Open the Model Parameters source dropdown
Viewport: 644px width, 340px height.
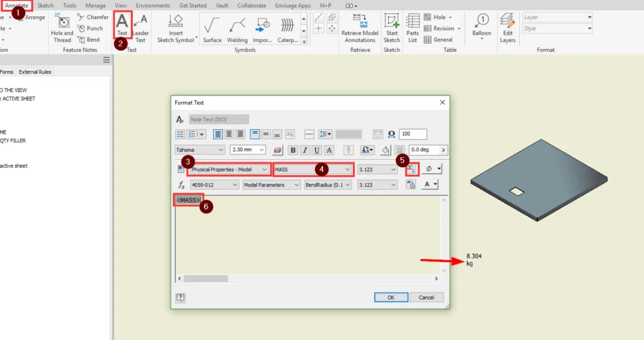point(271,185)
